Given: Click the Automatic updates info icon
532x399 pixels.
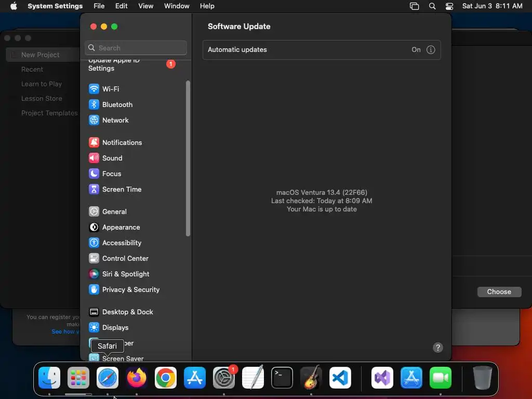Looking at the screenshot, I should pos(431,50).
